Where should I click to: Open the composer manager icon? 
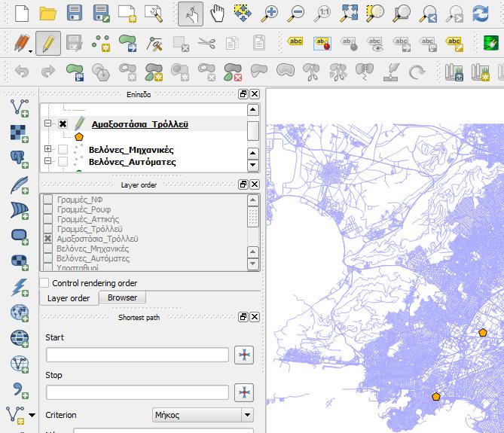[x=154, y=14]
